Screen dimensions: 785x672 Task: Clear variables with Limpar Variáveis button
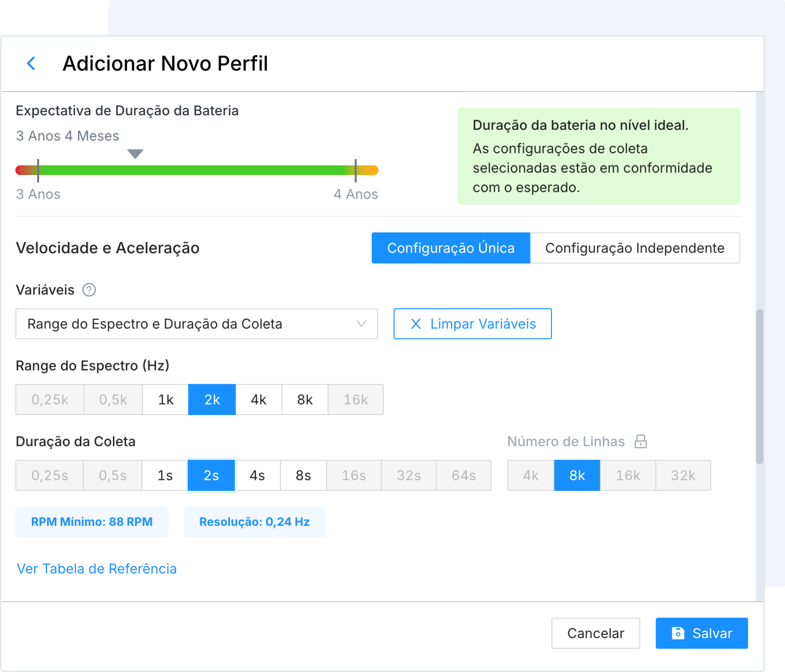[x=472, y=324]
